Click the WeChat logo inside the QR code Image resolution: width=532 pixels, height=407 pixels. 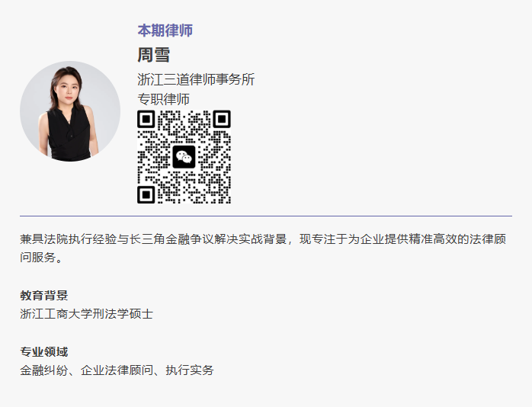click(x=184, y=157)
